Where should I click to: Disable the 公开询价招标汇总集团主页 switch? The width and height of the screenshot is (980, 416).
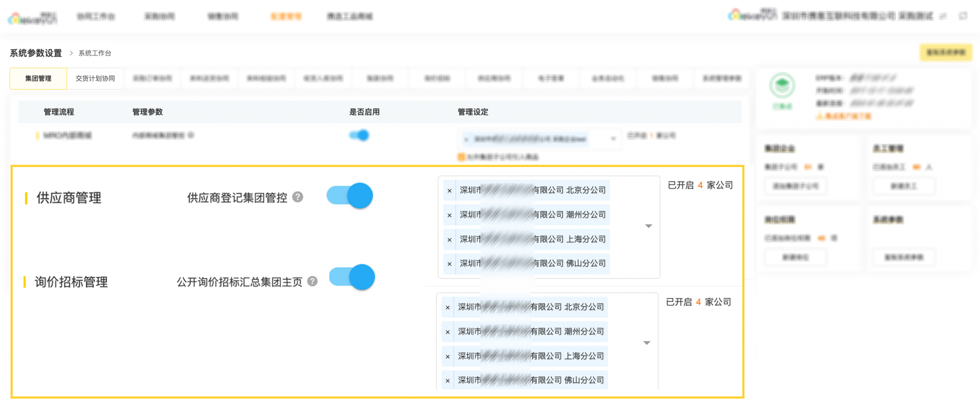coord(352,277)
